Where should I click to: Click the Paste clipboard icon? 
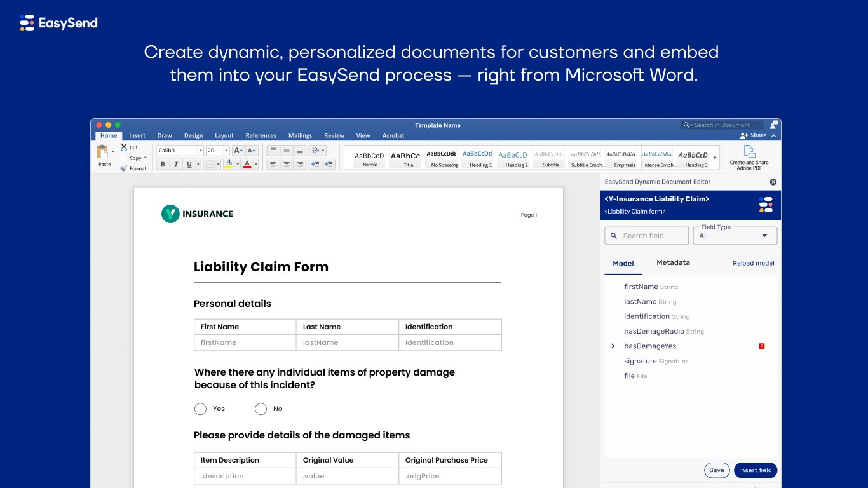click(x=102, y=152)
